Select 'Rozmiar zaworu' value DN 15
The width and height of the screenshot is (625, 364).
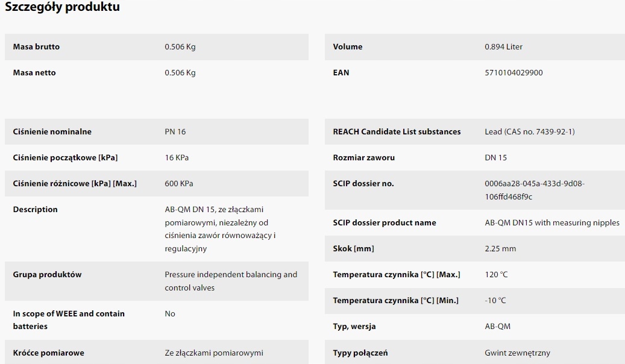coord(495,157)
